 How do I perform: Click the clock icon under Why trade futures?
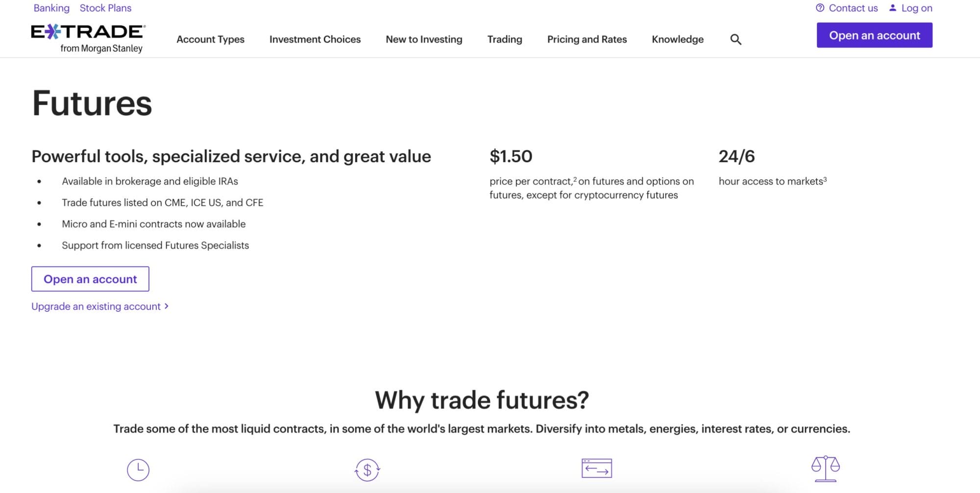(x=138, y=470)
